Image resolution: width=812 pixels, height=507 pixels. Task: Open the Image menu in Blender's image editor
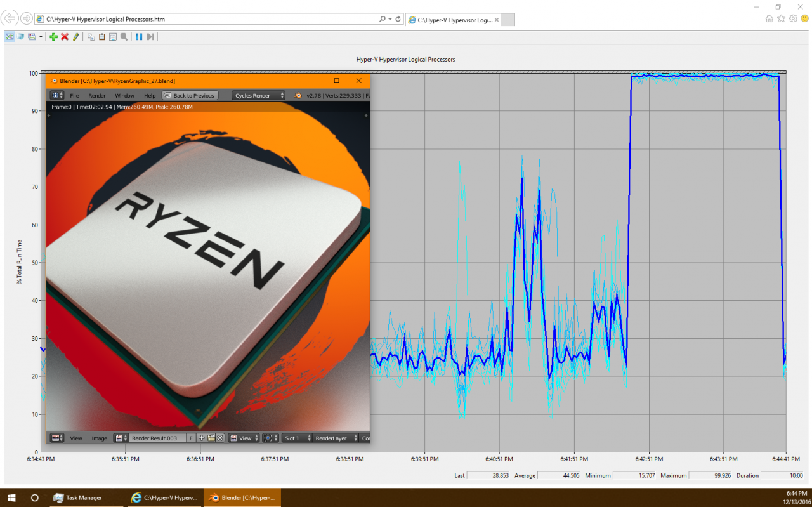(100, 438)
